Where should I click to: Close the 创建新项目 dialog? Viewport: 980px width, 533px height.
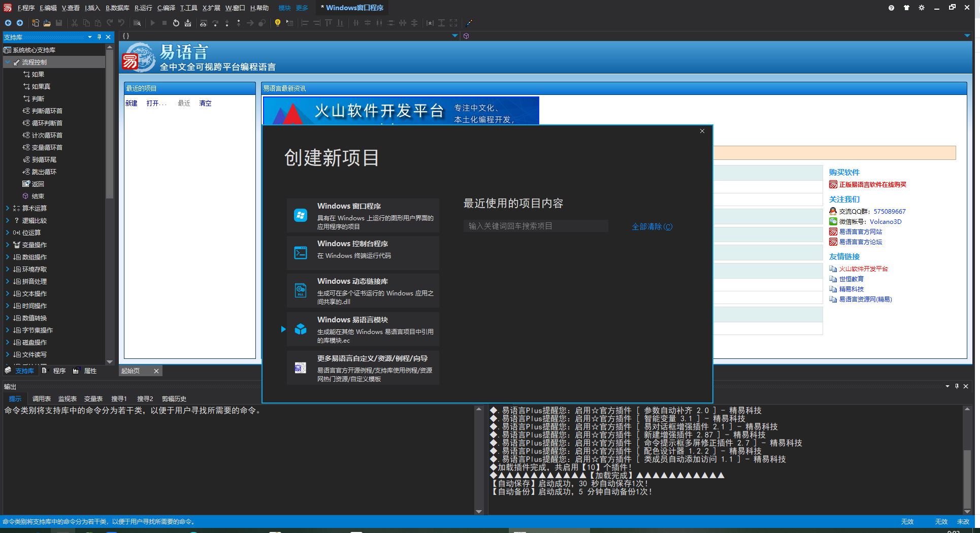702,131
